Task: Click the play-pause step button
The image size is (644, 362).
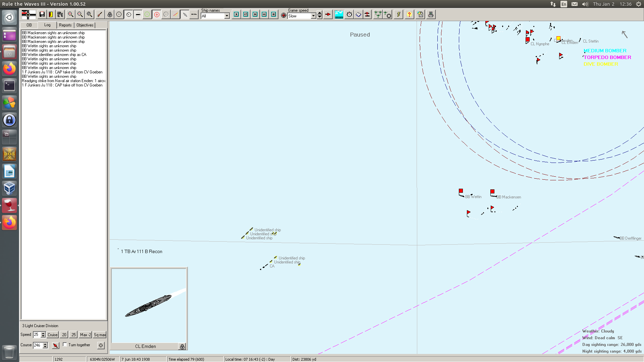Action: pos(255,14)
